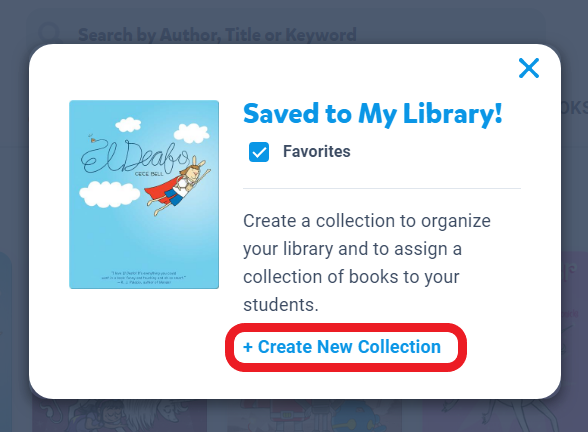The image size is (588, 432).
Task: Open the dimmed blue character book thumbnail below dialog
Action: click(304, 416)
